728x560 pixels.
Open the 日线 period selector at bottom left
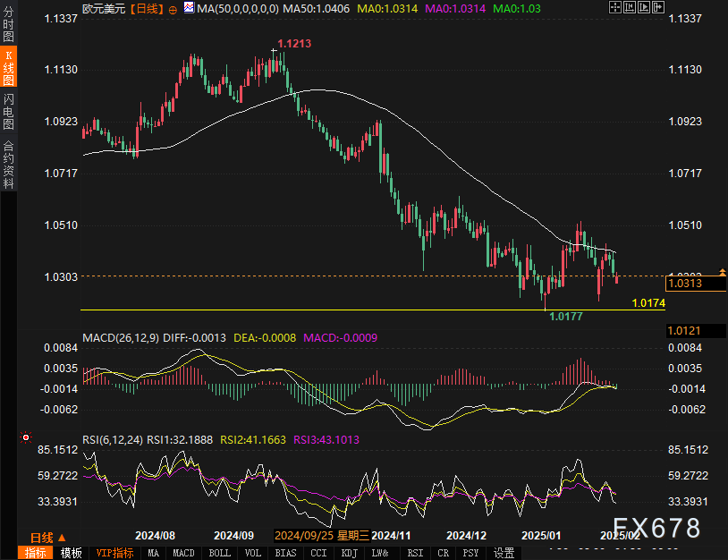47,538
